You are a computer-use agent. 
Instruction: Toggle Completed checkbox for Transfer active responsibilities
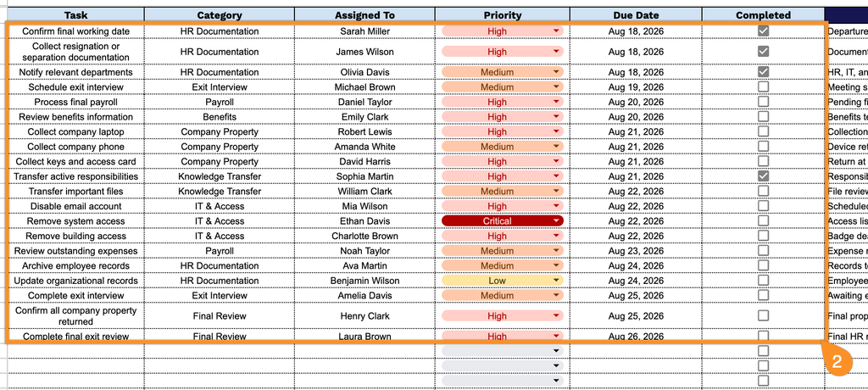(x=764, y=176)
